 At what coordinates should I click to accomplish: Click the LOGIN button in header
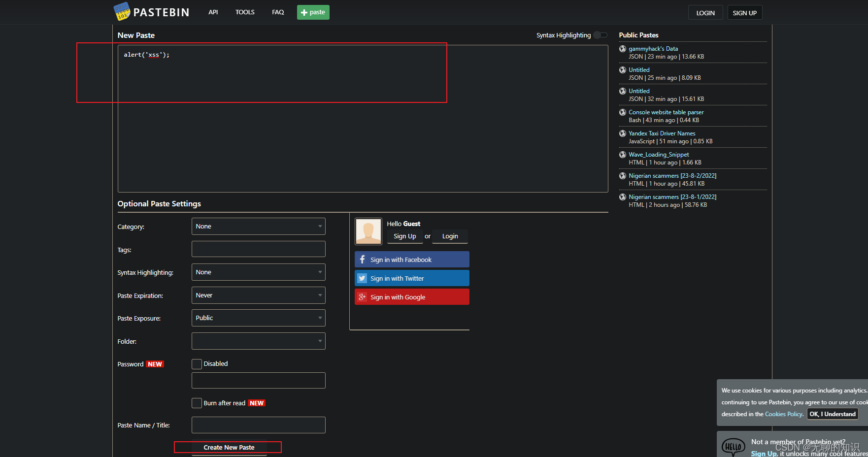(705, 13)
